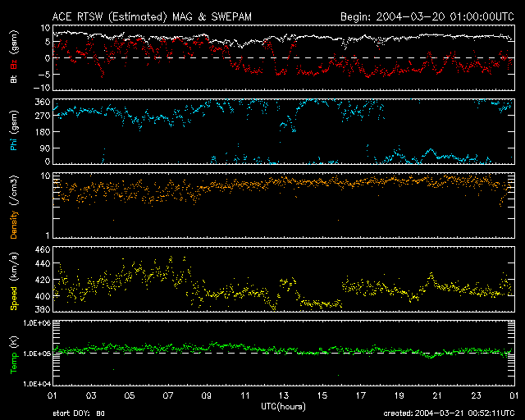Click the Begin date timestamp at top right
525x420 pixels.
click(427, 16)
